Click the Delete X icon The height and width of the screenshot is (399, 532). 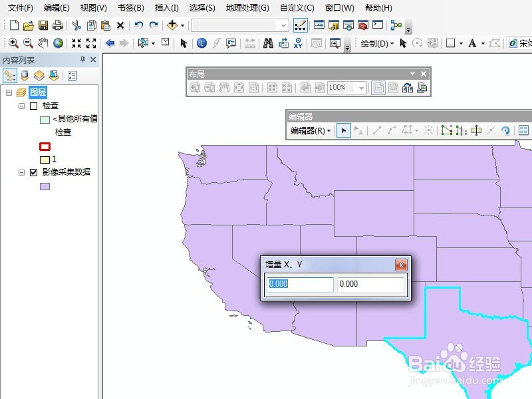120,25
